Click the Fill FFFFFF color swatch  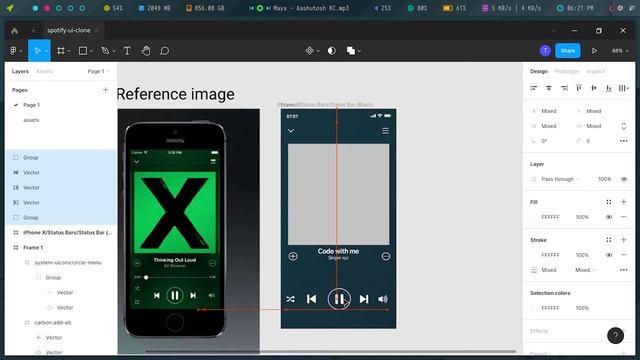(x=534, y=217)
